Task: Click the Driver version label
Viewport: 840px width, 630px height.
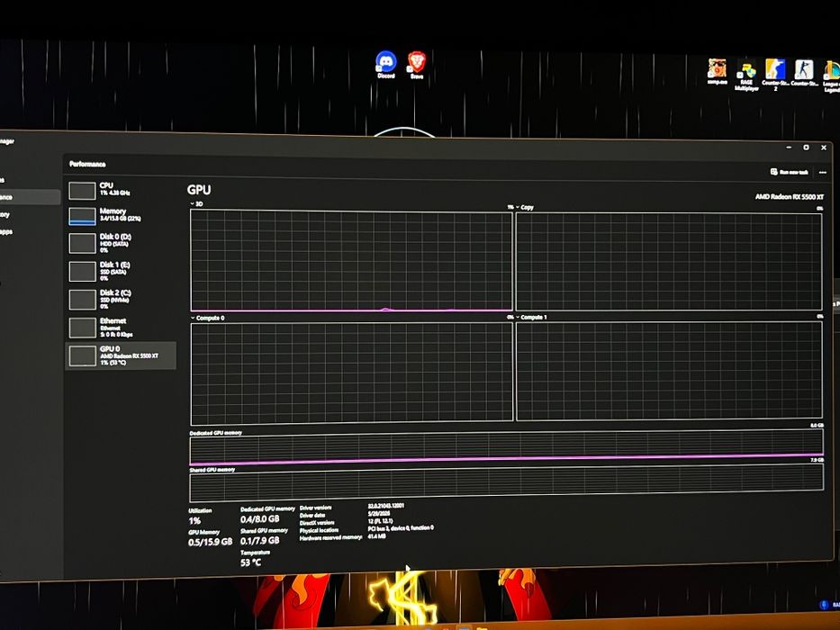Action: point(315,508)
